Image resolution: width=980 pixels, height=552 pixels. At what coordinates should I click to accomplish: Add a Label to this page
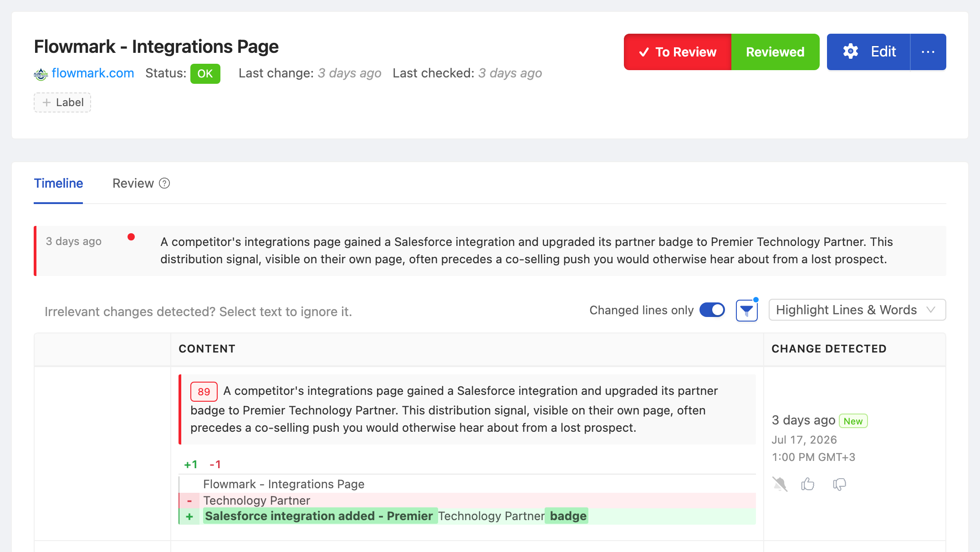pyautogui.click(x=62, y=102)
